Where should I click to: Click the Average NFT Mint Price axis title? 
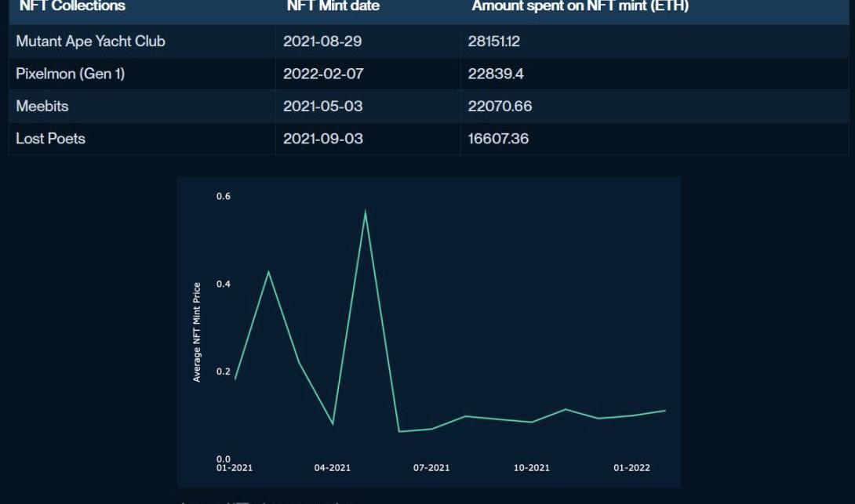[x=197, y=332]
